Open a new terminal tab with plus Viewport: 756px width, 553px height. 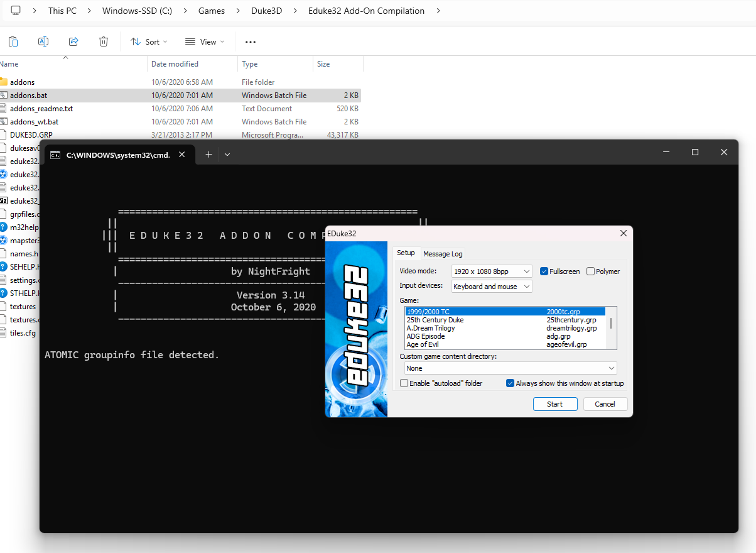[209, 154]
